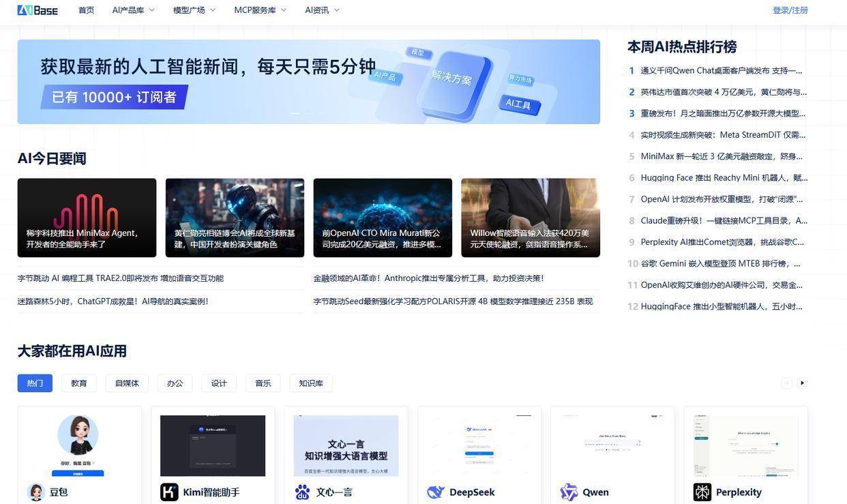Open rank 7 OpenAI 开放权重模型 article

[722, 199]
